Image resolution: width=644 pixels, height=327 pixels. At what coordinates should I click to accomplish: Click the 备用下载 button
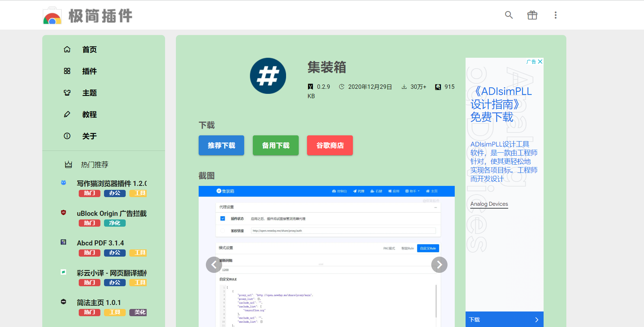[x=276, y=145]
